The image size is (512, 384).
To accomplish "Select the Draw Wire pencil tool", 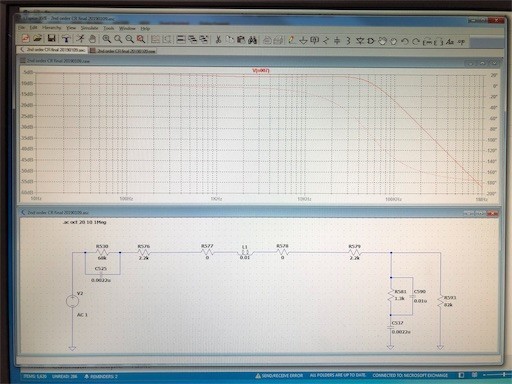I will (x=291, y=40).
